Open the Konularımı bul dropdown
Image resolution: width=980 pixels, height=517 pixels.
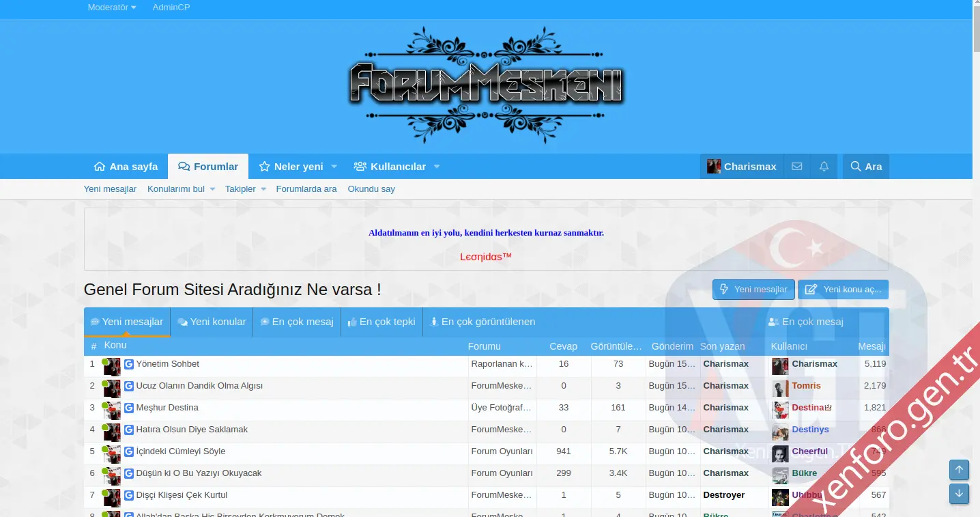point(212,189)
